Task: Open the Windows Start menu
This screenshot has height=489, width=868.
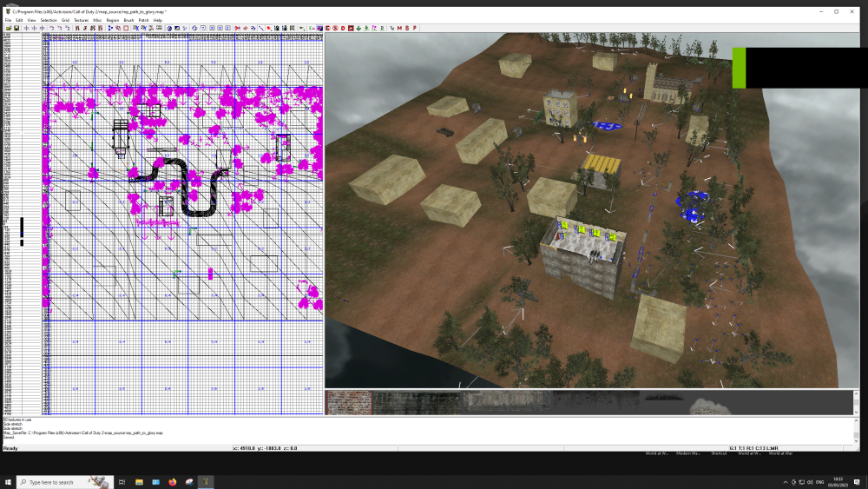Action: [8, 482]
